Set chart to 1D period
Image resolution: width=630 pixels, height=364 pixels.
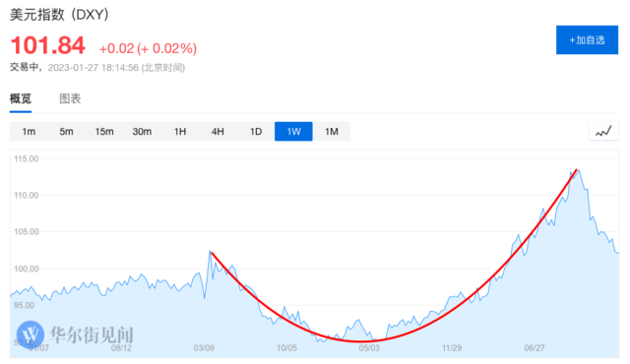point(256,131)
